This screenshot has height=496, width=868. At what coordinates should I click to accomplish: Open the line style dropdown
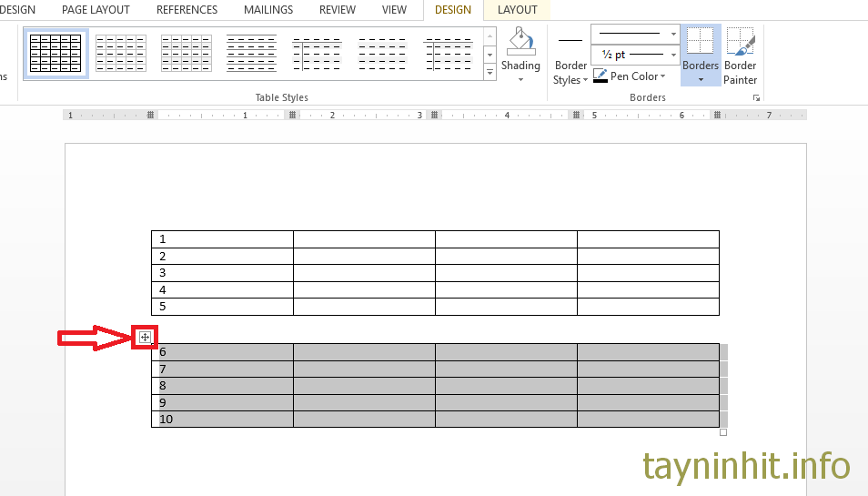(x=673, y=33)
